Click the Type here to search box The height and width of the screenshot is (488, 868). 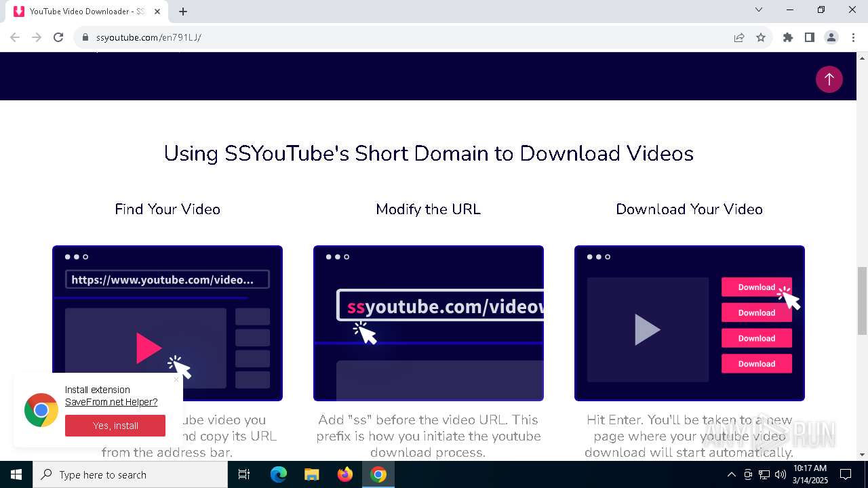pos(130,474)
